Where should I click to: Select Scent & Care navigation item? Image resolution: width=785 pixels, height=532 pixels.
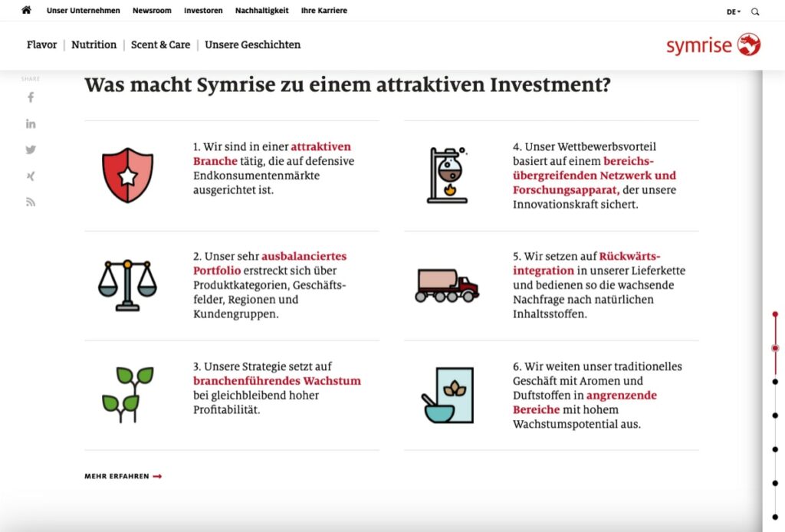(161, 45)
